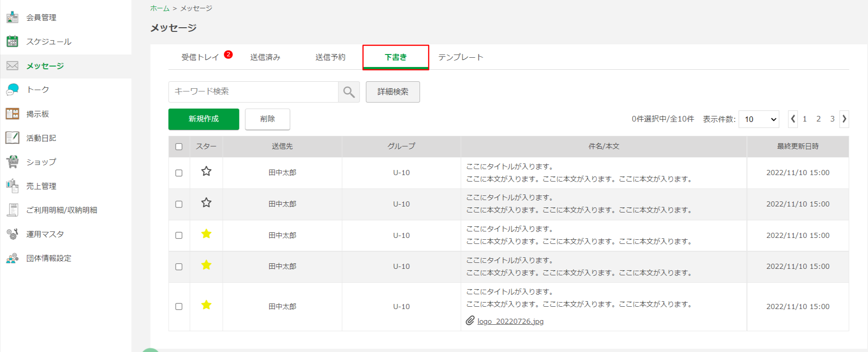Unstar the third message row
This screenshot has width=868, height=352.
coord(206,234)
